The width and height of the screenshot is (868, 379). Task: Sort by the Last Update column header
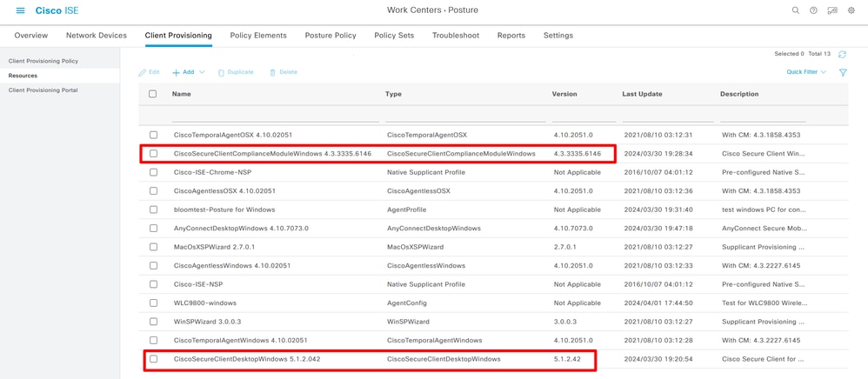pyautogui.click(x=642, y=94)
